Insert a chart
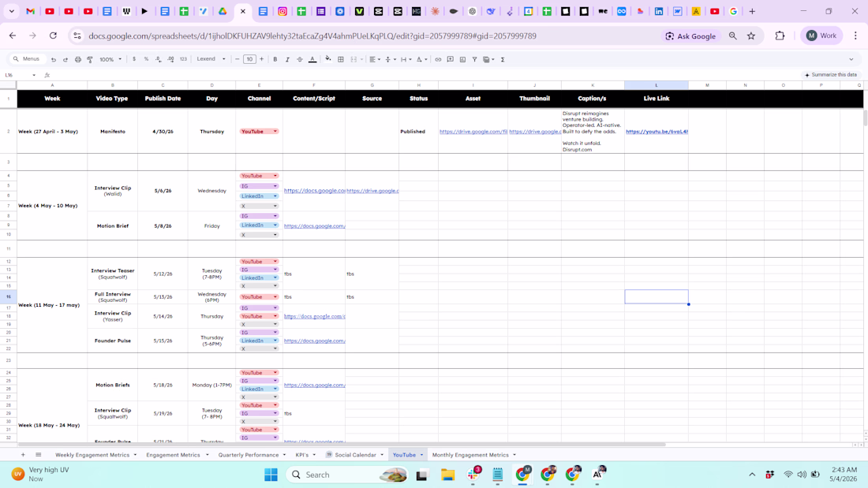 (462, 59)
